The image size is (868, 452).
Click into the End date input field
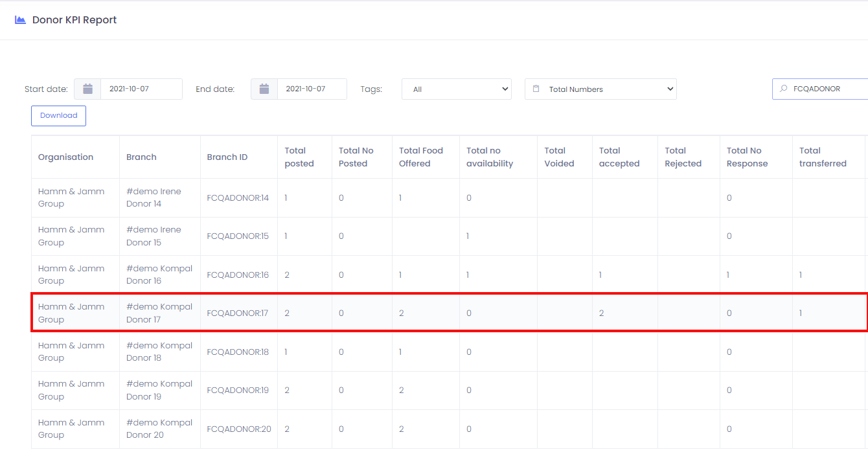311,89
